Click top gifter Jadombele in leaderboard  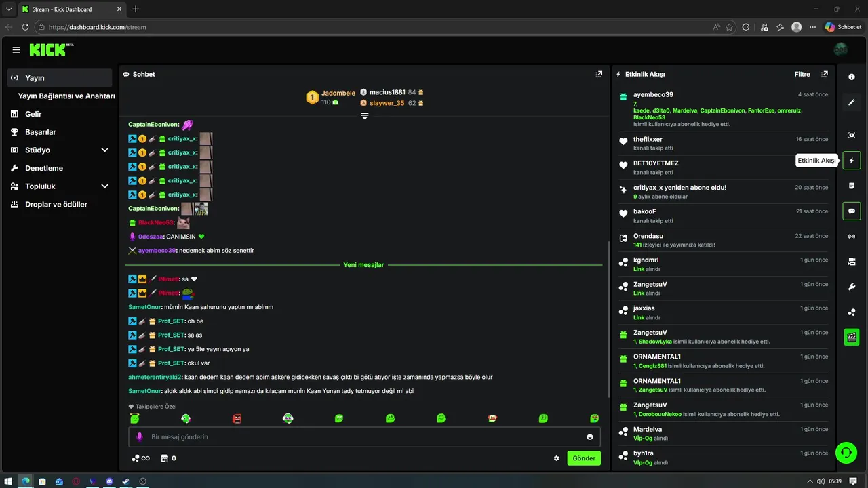pos(338,93)
